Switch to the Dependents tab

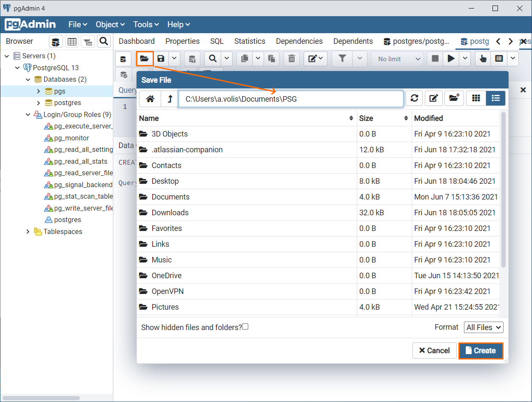(353, 41)
